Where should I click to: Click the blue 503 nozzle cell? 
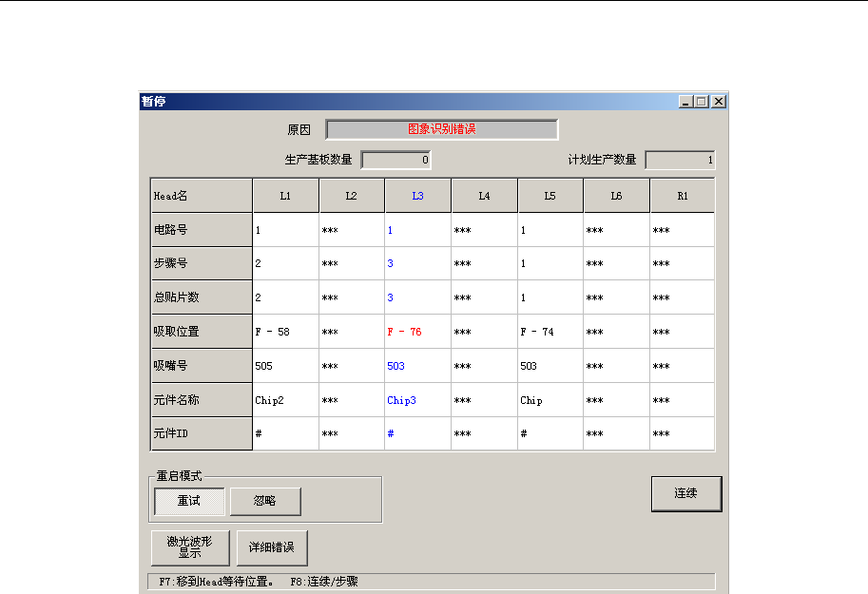pos(418,366)
